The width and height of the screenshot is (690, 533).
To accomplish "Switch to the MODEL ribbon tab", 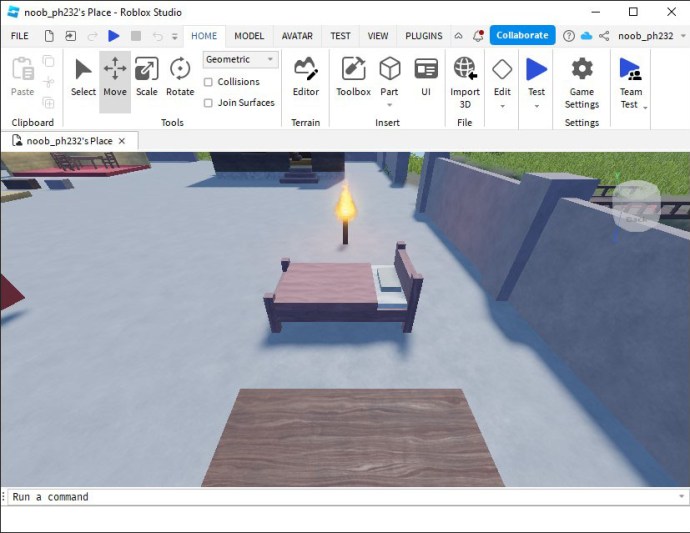I will point(249,36).
